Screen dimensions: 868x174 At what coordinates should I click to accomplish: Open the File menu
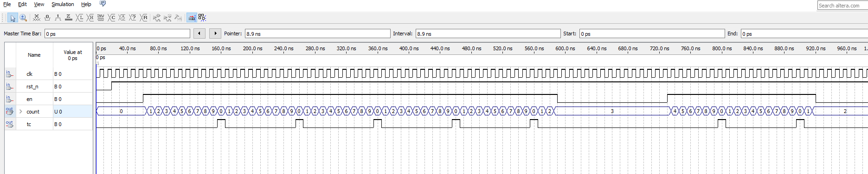(x=7, y=4)
